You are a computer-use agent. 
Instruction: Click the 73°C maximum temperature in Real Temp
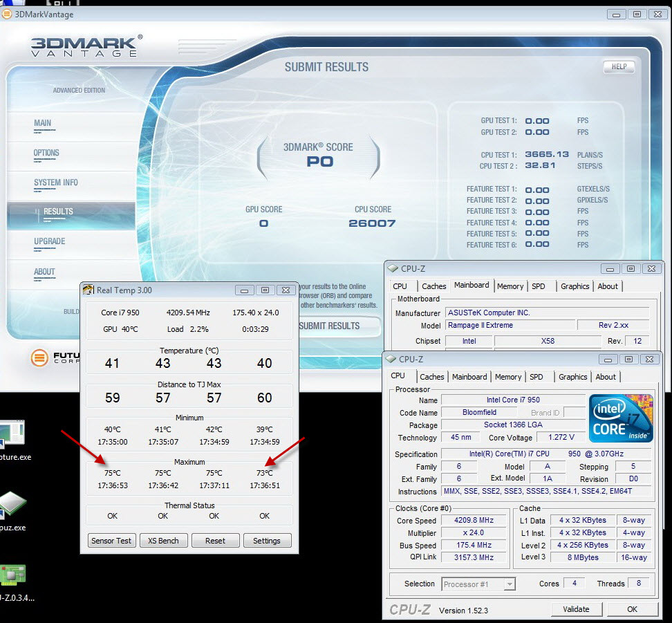click(x=264, y=473)
